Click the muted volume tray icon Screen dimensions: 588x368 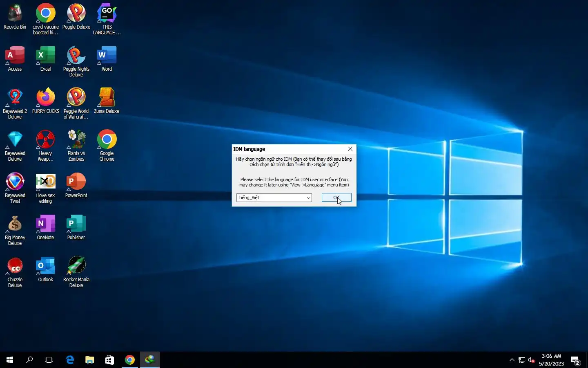[531, 360]
